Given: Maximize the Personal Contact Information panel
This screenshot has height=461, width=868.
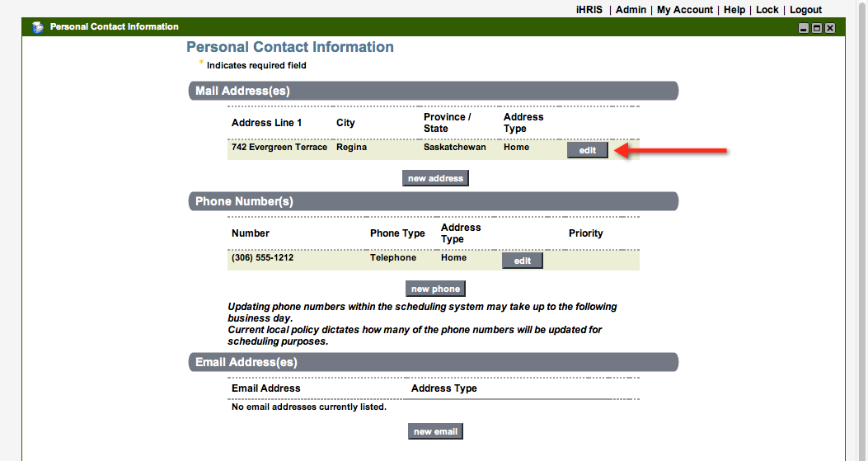Looking at the screenshot, I should click(816, 28).
